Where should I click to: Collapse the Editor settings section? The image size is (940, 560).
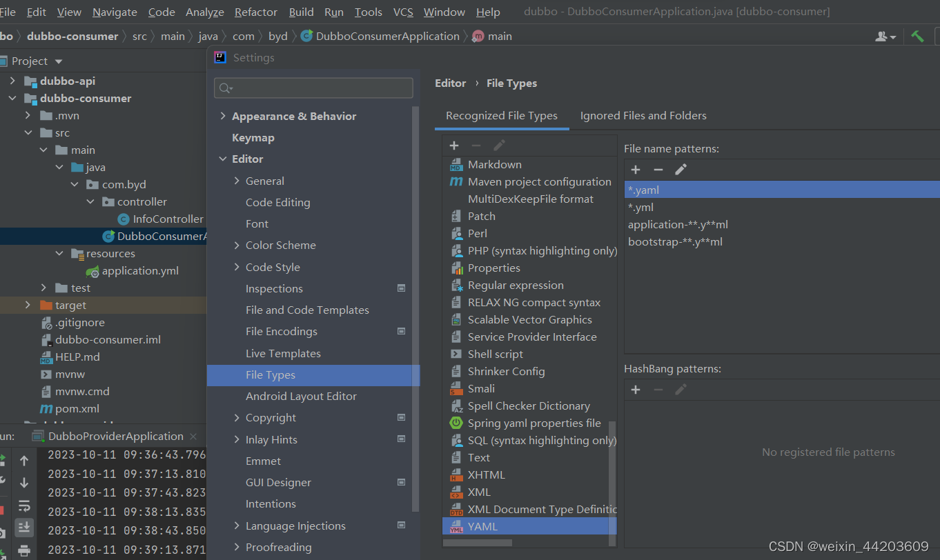click(x=223, y=159)
